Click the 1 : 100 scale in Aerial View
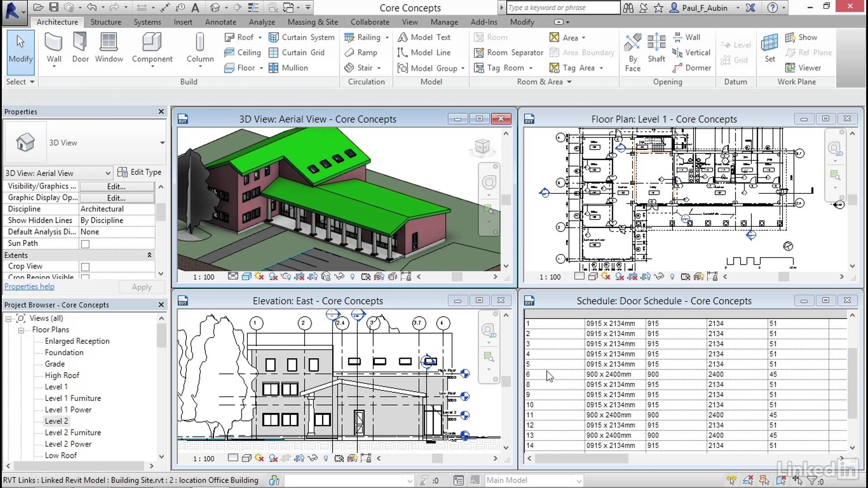 204,277
